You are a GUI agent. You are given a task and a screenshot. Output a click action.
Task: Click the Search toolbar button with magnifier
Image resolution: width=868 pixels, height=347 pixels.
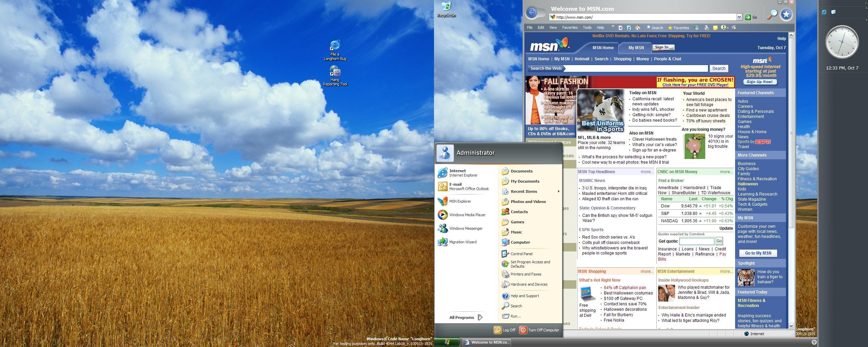[654, 28]
